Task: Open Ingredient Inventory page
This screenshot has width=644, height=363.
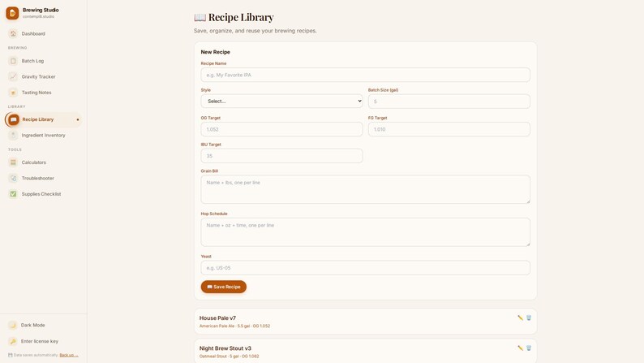Action: (x=43, y=136)
